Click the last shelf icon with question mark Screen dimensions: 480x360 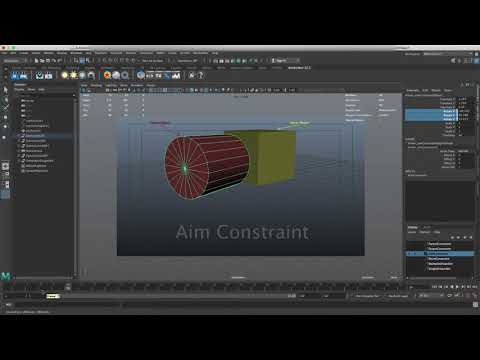click(200, 76)
